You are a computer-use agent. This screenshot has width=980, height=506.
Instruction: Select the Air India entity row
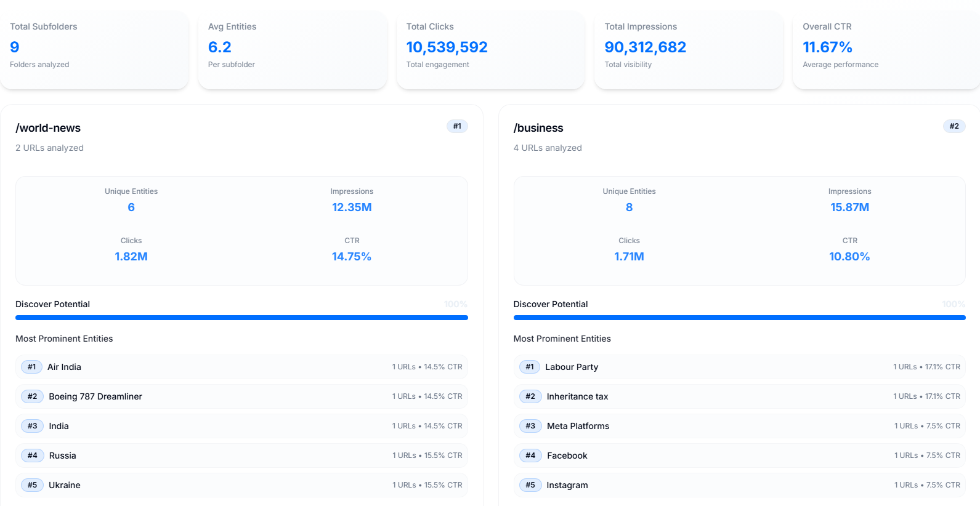(241, 367)
